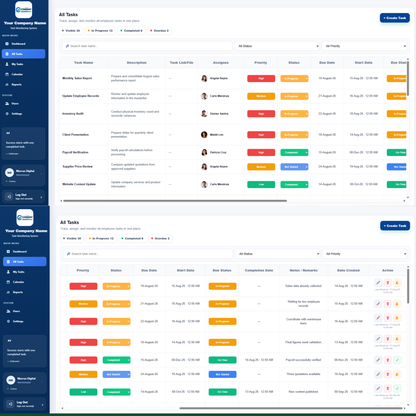Trash the 'Final figures need validation' task
Viewport: 416px width, 416px height.
tap(388, 339)
